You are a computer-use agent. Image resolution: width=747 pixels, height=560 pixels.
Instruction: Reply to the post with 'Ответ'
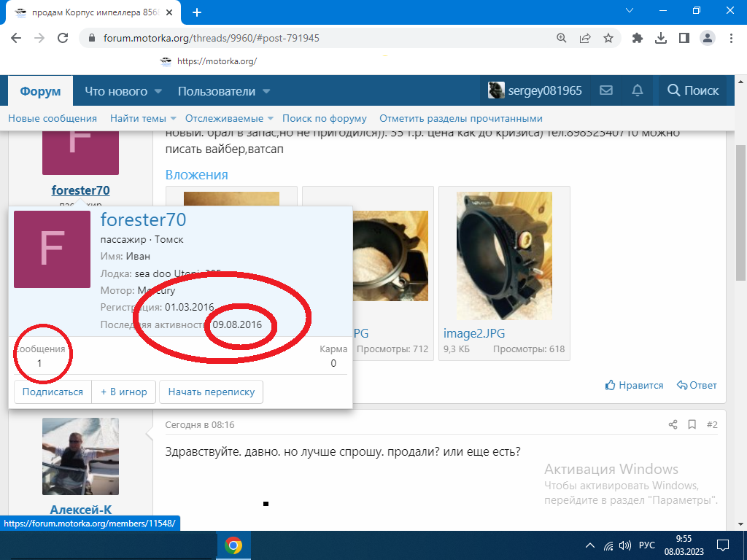pyautogui.click(x=697, y=385)
